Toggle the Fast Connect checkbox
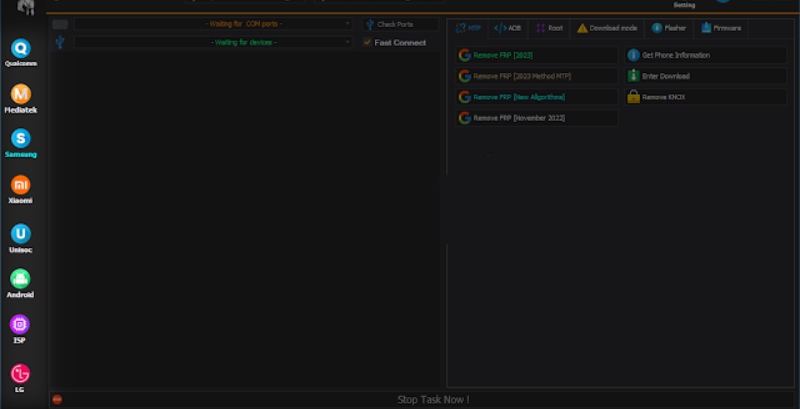The image size is (800, 409). [x=367, y=42]
